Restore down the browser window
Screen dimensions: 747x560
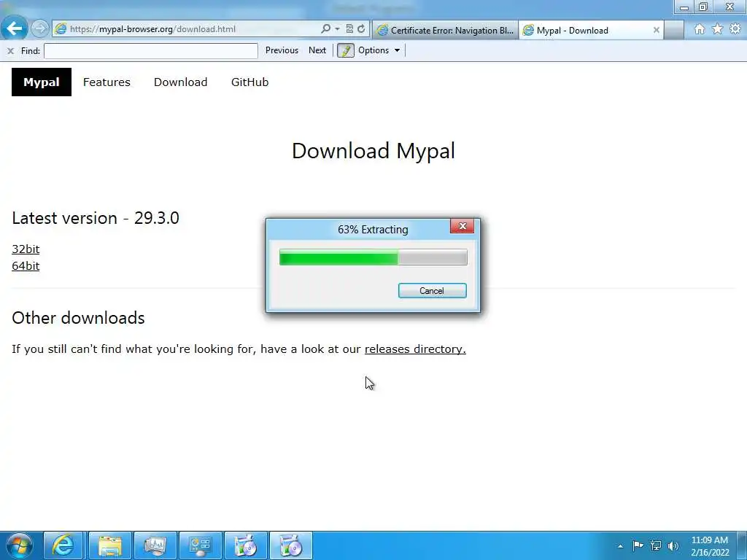(x=703, y=7)
